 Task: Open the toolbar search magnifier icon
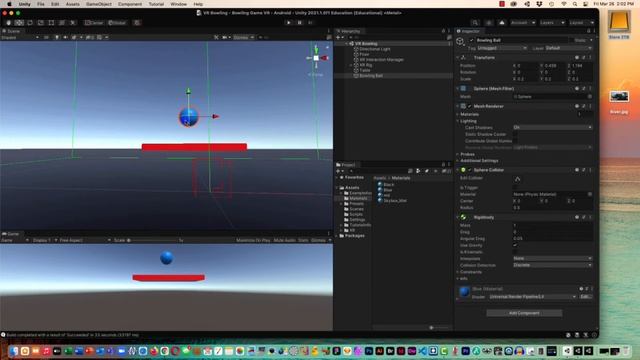475,23
